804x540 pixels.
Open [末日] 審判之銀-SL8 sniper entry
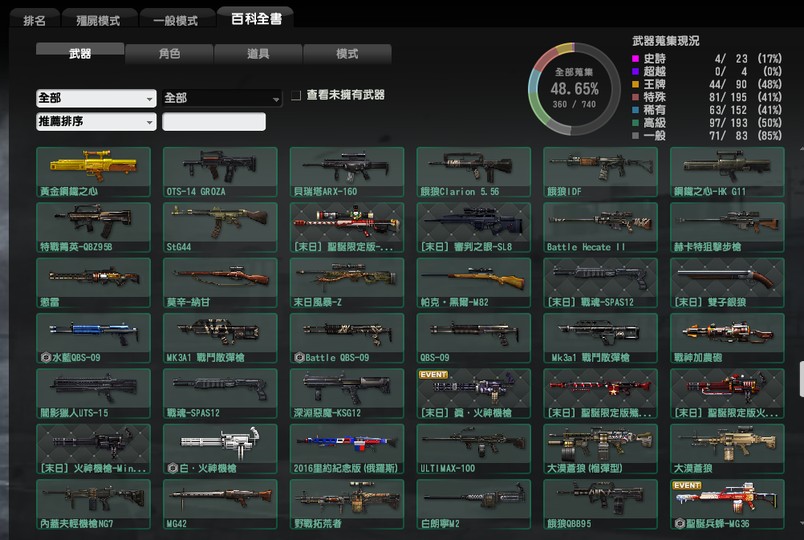tap(474, 227)
